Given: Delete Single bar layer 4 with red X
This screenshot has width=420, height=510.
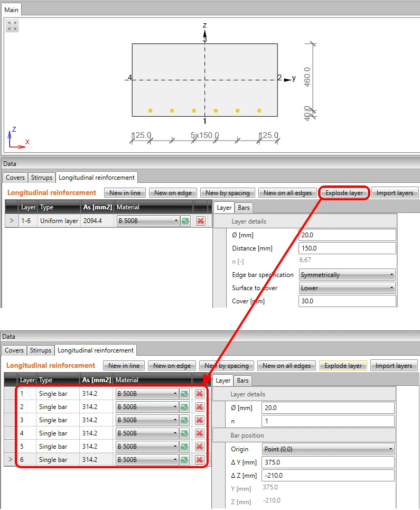Looking at the screenshot, I should coord(200,433).
